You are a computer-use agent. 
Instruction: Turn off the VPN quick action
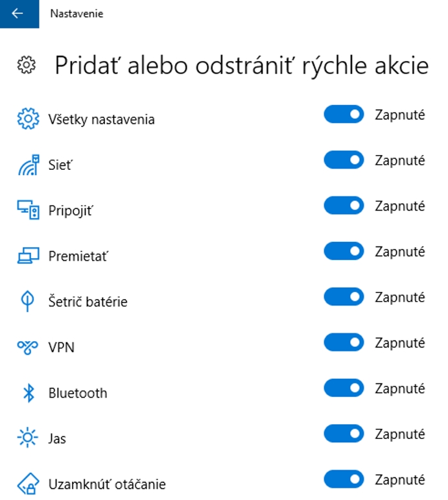pyautogui.click(x=344, y=342)
